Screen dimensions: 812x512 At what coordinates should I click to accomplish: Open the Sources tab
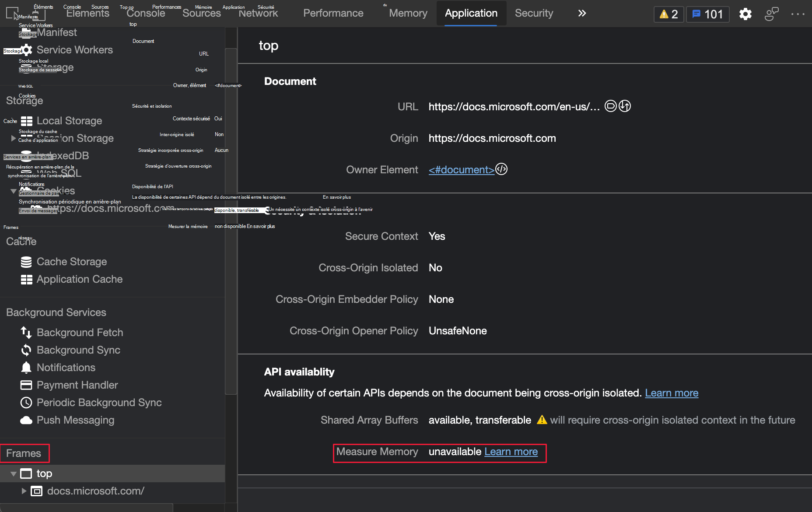[202, 13]
